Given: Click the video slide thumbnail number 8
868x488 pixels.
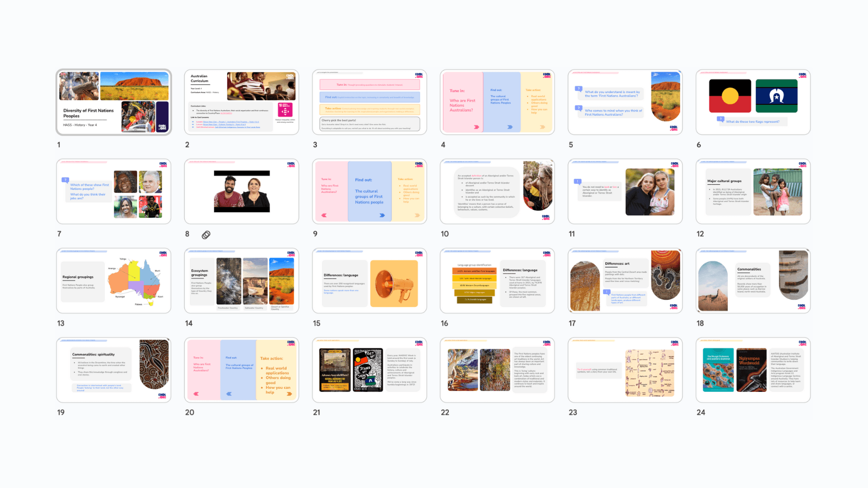Looking at the screenshot, I should (x=242, y=191).
